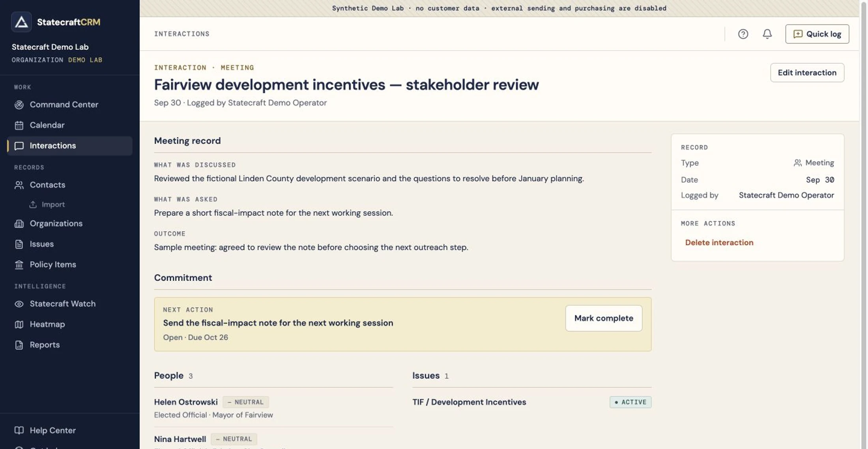Click Mark complete on the commitment
Image resolution: width=868 pixels, height=449 pixels.
pyautogui.click(x=603, y=318)
